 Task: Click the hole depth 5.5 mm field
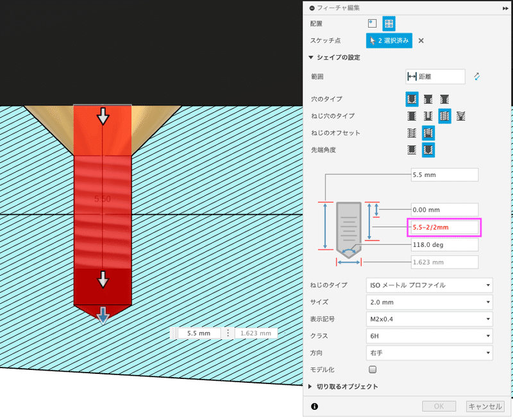click(x=444, y=174)
